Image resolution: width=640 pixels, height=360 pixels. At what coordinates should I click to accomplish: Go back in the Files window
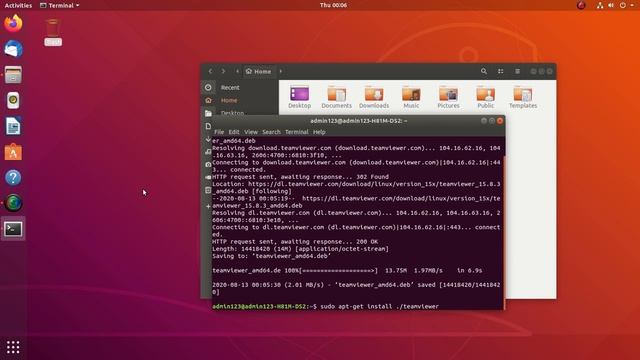coord(210,71)
